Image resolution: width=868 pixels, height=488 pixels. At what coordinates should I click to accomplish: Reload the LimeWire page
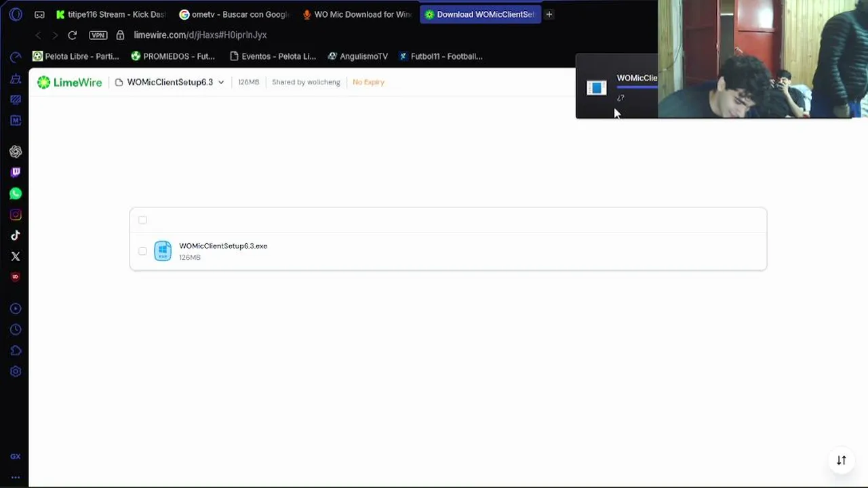[x=73, y=35]
